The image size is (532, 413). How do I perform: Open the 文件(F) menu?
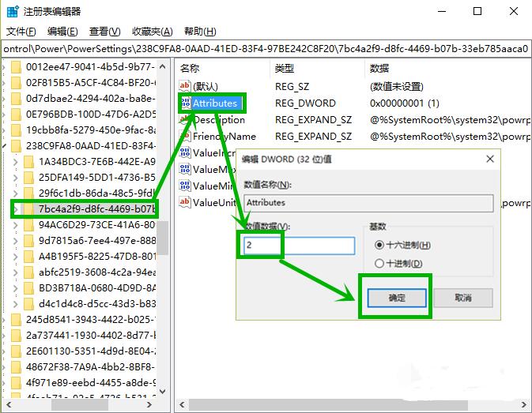[21, 32]
